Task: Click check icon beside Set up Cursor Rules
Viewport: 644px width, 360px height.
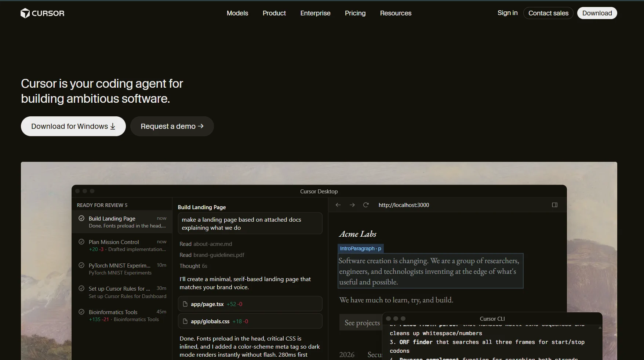Action: (x=81, y=288)
